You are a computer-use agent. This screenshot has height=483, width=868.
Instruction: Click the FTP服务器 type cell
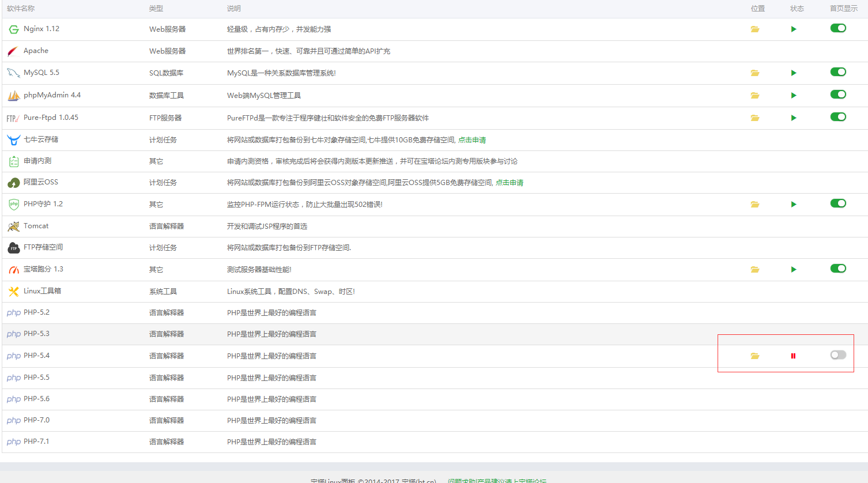(x=165, y=118)
